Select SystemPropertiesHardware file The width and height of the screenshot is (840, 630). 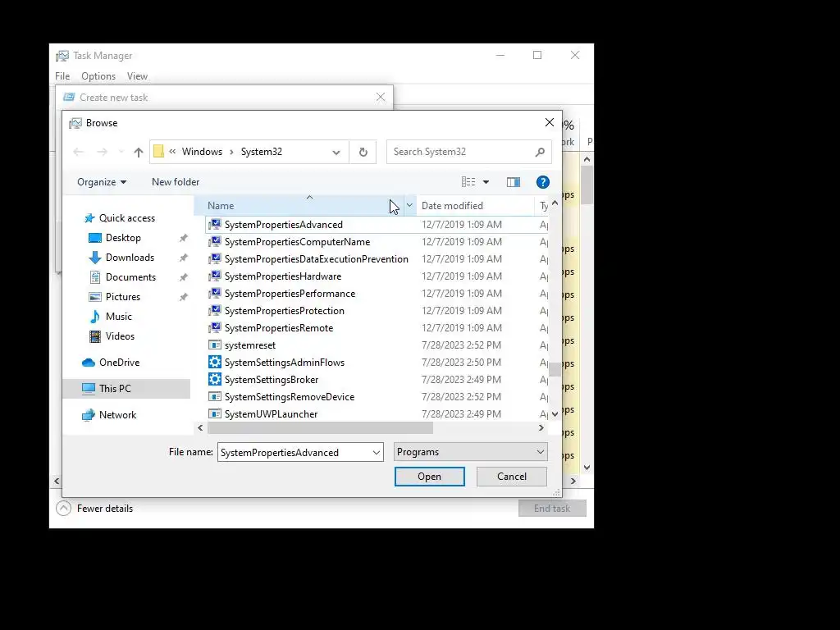(x=283, y=276)
